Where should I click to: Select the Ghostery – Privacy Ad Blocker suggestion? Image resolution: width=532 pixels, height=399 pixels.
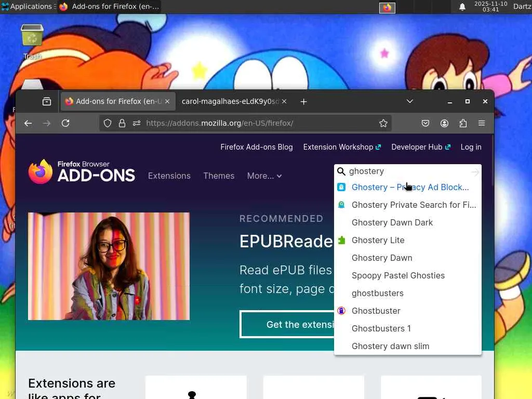point(408,187)
